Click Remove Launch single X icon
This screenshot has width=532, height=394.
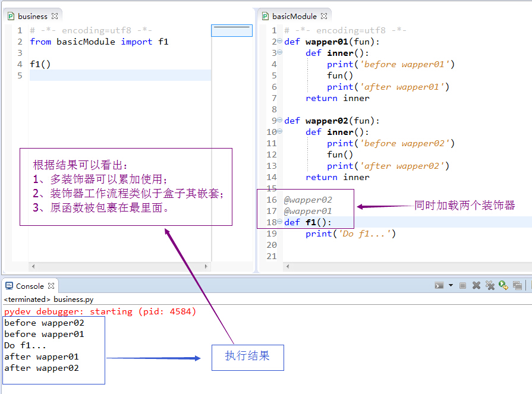[x=476, y=285]
